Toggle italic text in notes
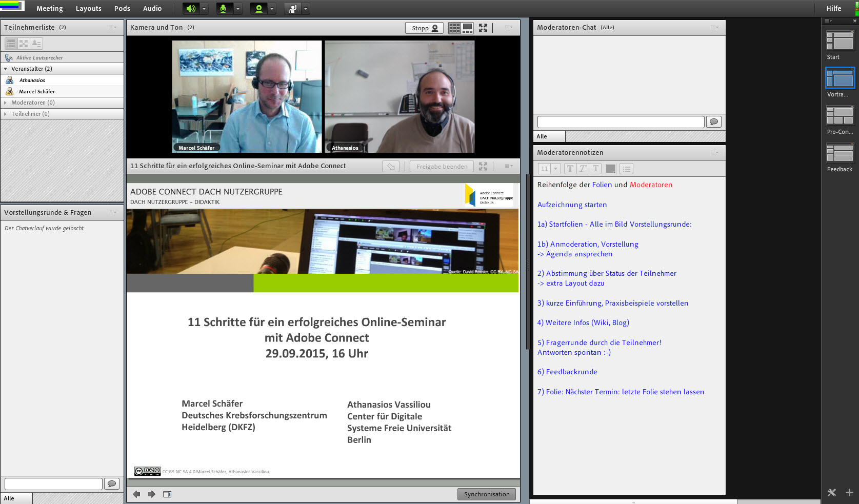 coord(583,169)
